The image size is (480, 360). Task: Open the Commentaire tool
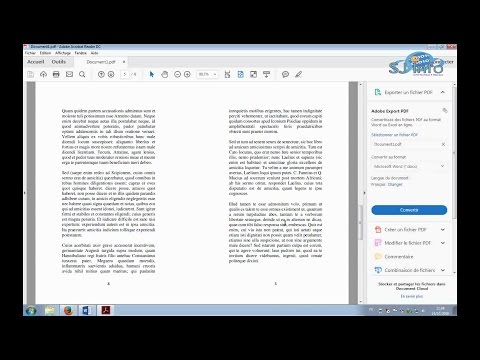point(399,257)
